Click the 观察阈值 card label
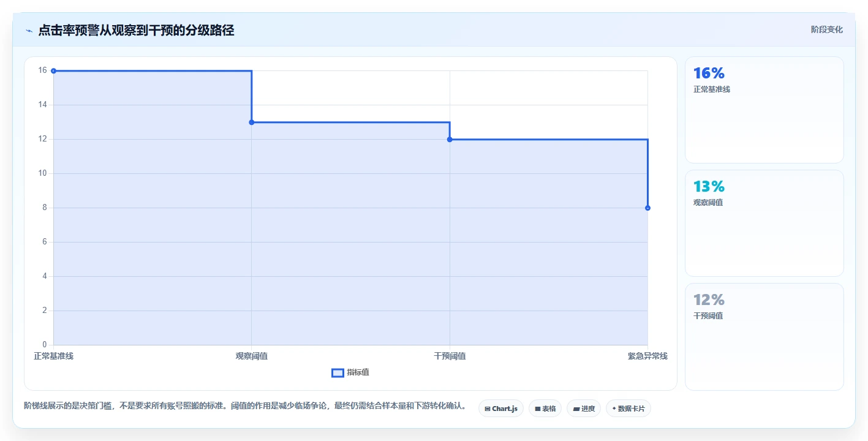Viewport: 868px width, 441px height. (x=708, y=203)
